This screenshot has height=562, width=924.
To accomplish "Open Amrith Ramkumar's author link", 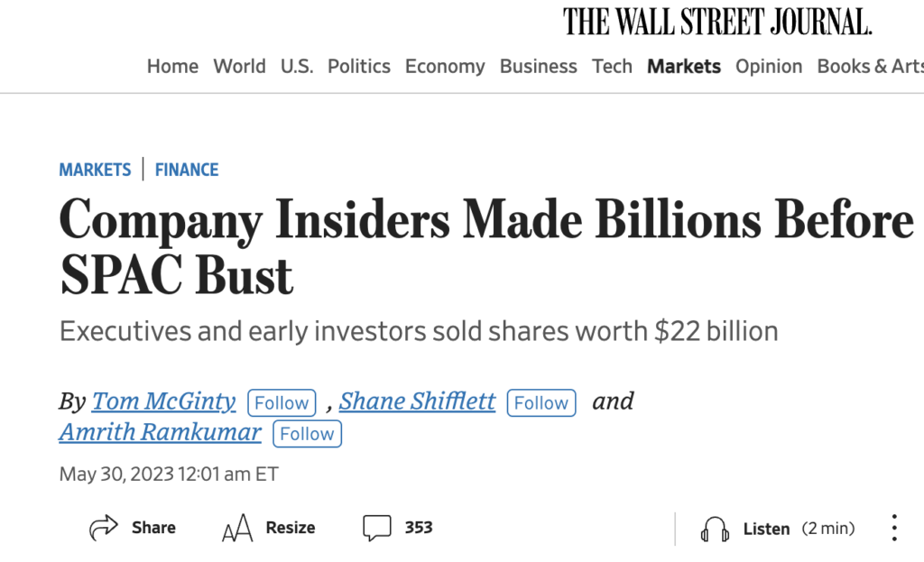I will tap(160, 432).
